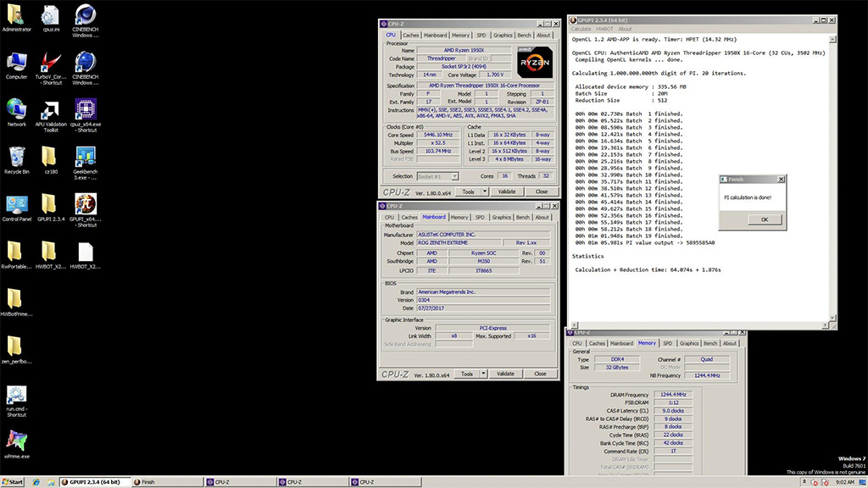
Task: Switch to the CPU tab in the CPU-Z memory window
Action: tap(576, 344)
